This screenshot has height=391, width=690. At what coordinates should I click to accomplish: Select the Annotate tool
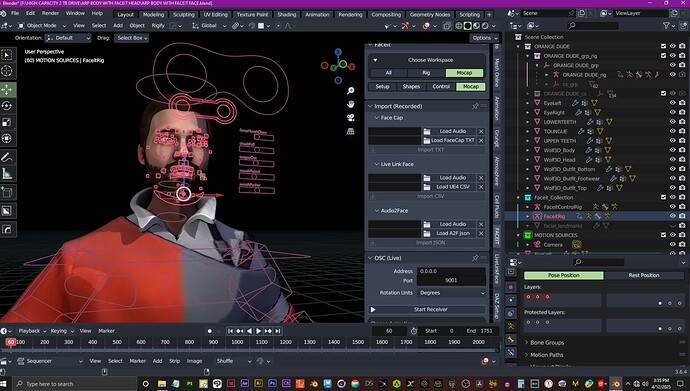[x=7, y=157]
